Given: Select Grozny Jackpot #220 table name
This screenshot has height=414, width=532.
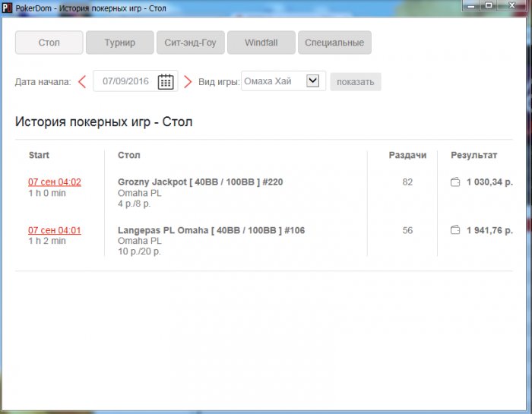Looking at the screenshot, I should coord(200,182).
